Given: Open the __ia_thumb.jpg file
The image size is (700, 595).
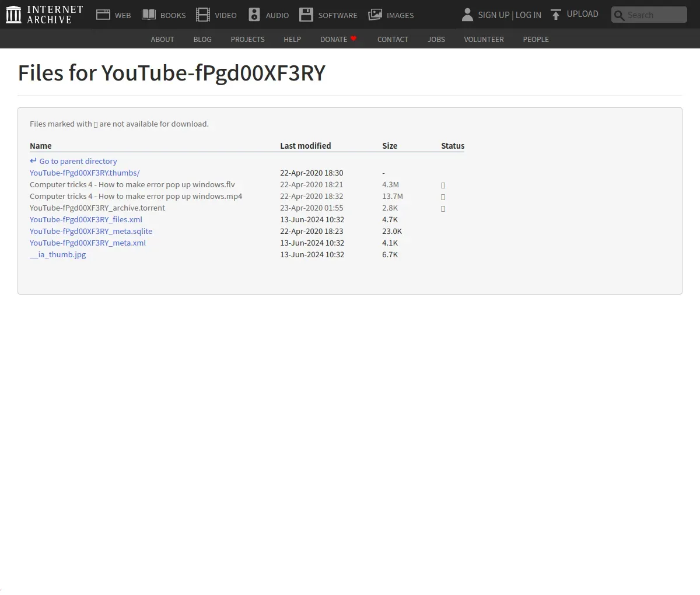Looking at the screenshot, I should 58,254.
